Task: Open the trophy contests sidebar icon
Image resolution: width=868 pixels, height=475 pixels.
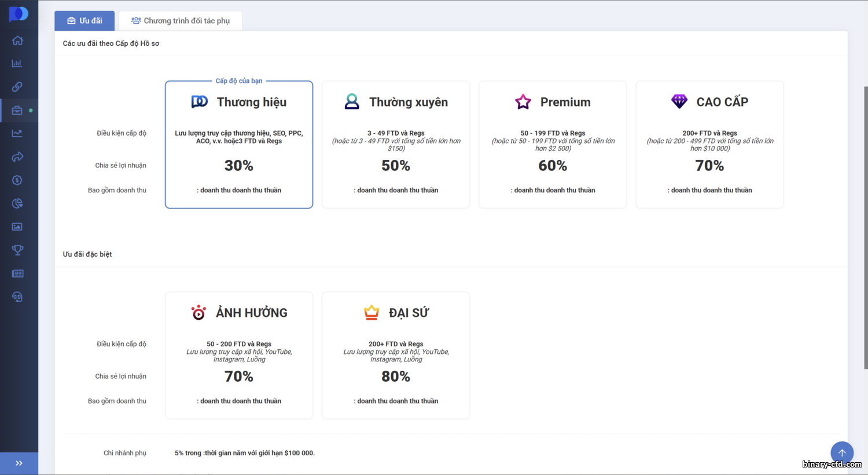Action: coord(17,250)
